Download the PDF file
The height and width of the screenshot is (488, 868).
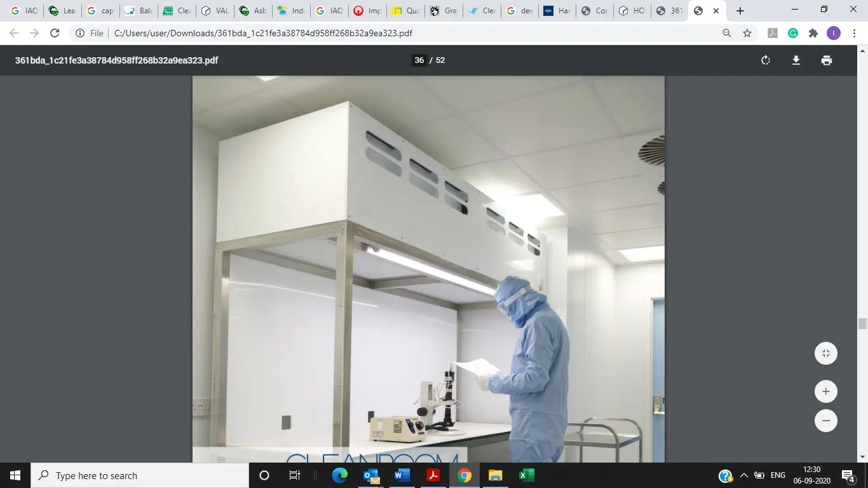[796, 60]
